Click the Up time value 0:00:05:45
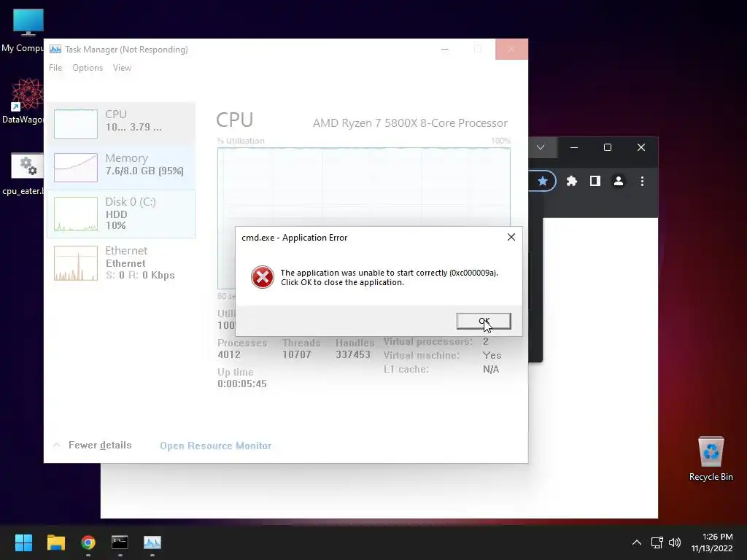The image size is (747, 560). [x=242, y=384]
